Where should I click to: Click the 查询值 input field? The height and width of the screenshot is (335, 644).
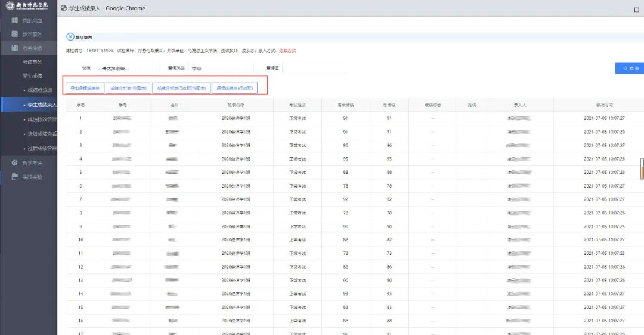[314, 69]
